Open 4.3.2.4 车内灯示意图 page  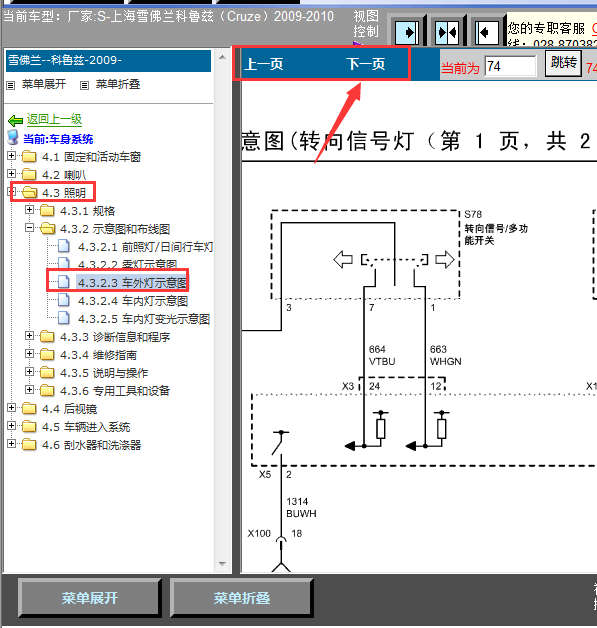(133, 301)
